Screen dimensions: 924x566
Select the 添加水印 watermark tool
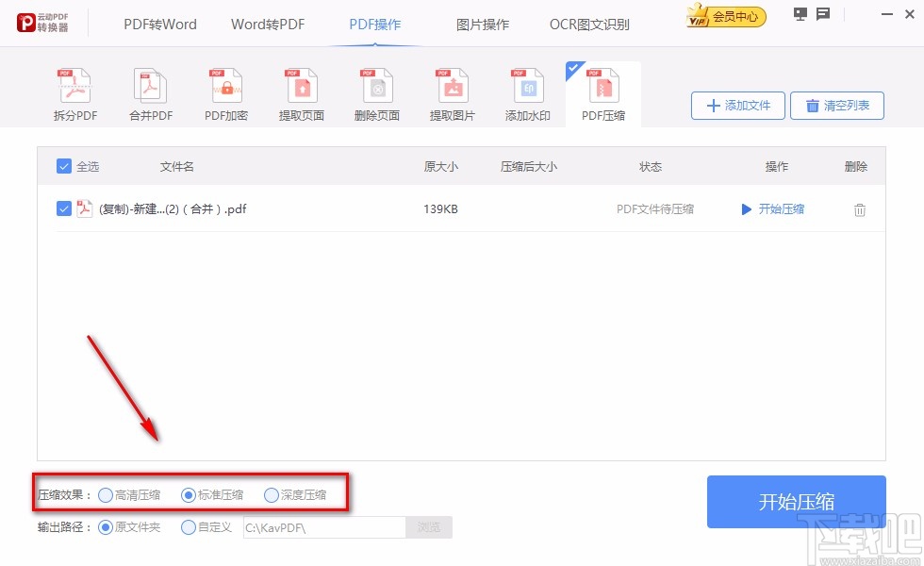coord(526,92)
